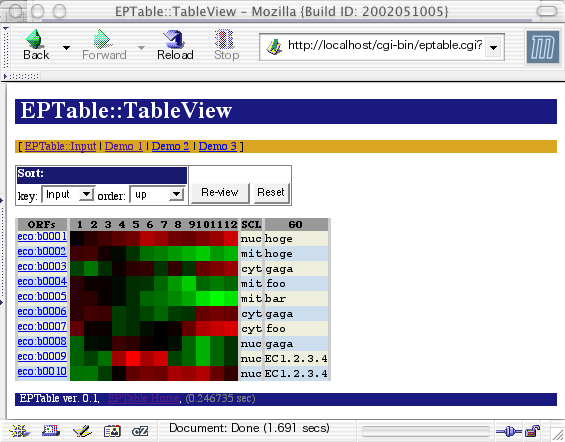Open the eco:b0007 ORF link
The height and width of the screenshot is (442, 565).
(42, 326)
